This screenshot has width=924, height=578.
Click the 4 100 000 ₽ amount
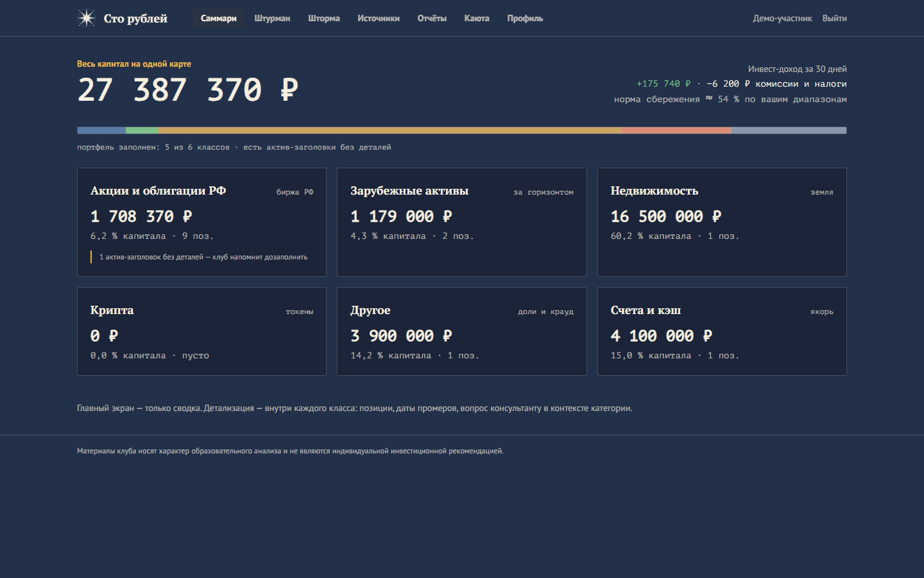[662, 336]
